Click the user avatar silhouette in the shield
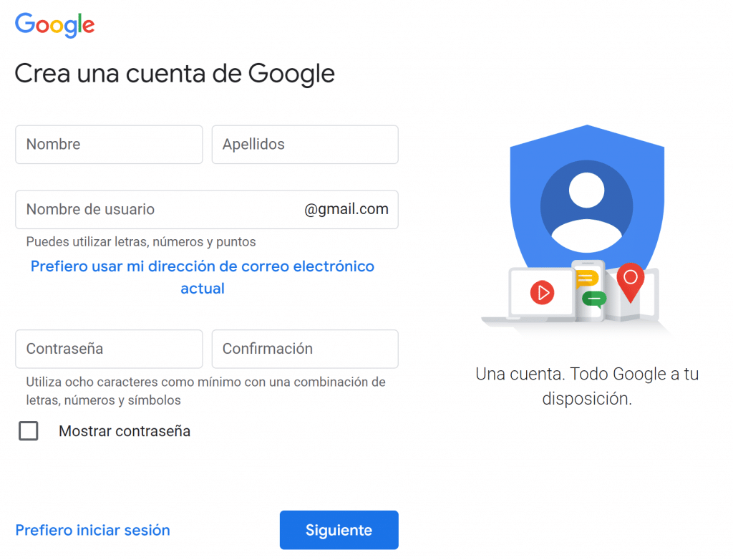The height and width of the screenshot is (560, 733). pos(587,206)
